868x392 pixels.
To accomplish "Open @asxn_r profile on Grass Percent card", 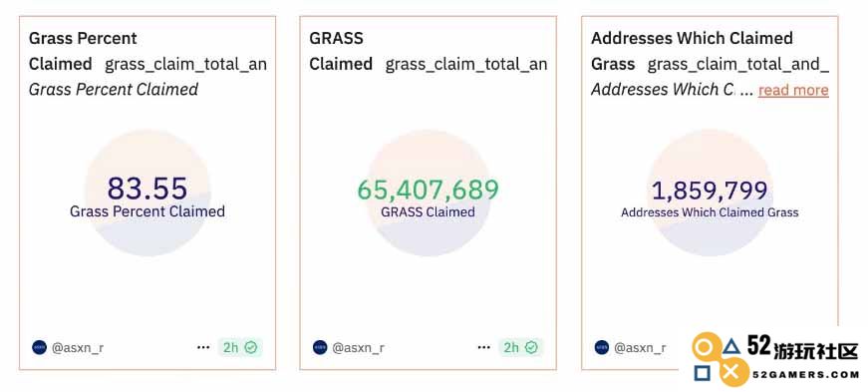I will point(78,348).
